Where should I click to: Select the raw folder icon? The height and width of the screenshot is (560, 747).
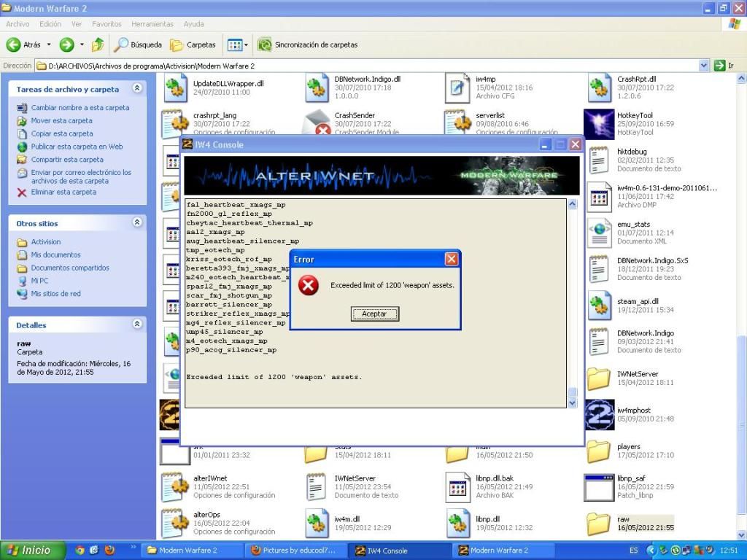[x=599, y=524]
